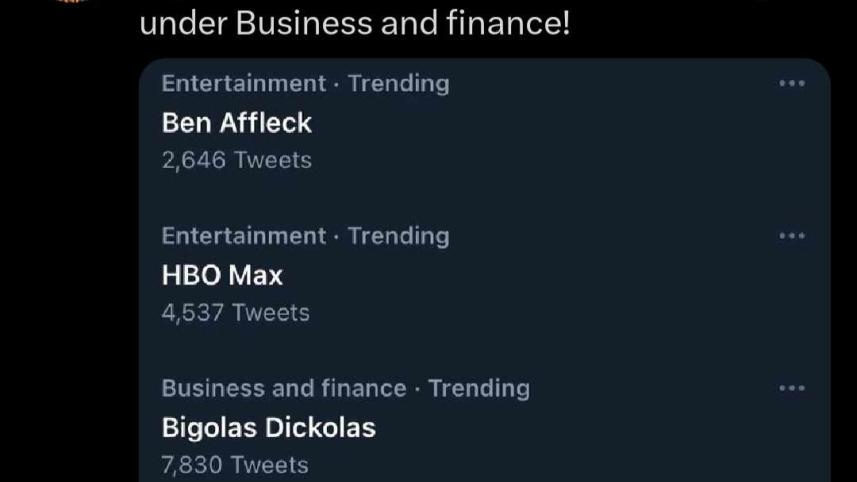The image size is (857, 482).
Task: Open more options for Ben Affleck trend
Action: 791,84
